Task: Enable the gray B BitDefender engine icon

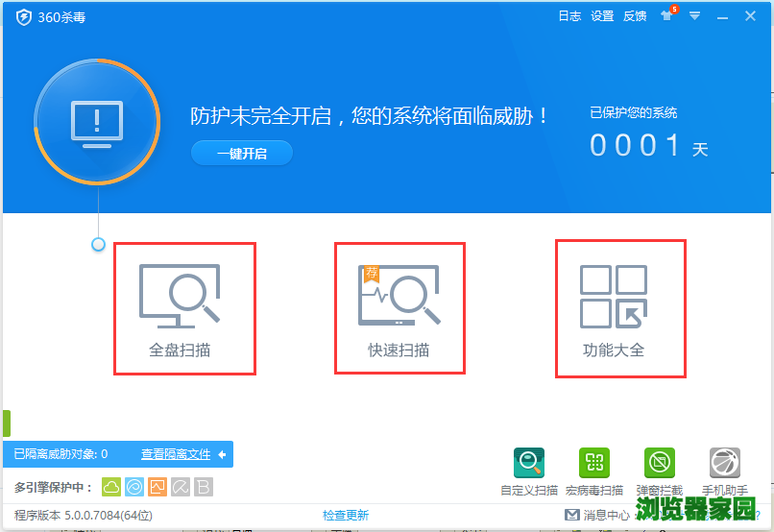Action: [204, 487]
